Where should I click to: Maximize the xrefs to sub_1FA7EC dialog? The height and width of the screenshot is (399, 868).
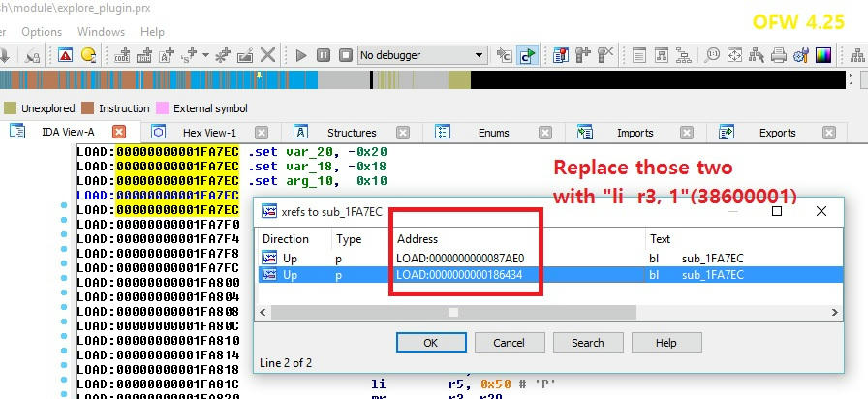pyautogui.click(x=777, y=211)
